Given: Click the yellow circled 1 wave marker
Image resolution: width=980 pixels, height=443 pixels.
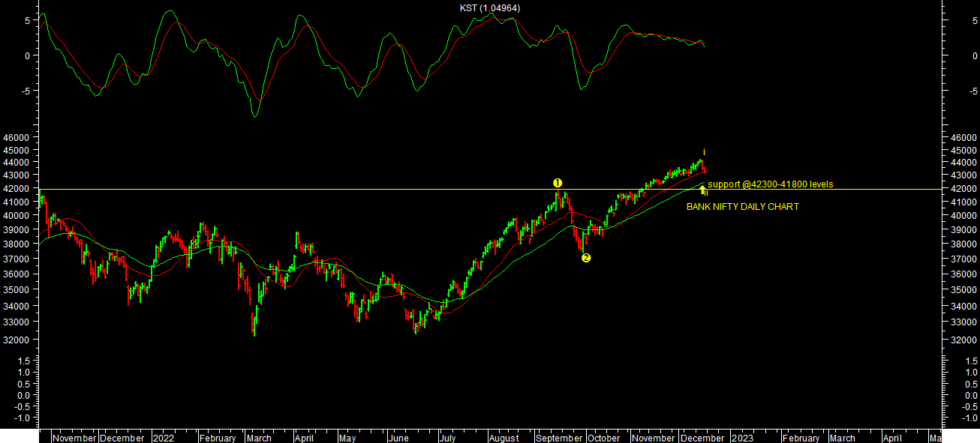Looking at the screenshot, I should tap(558, 183).
